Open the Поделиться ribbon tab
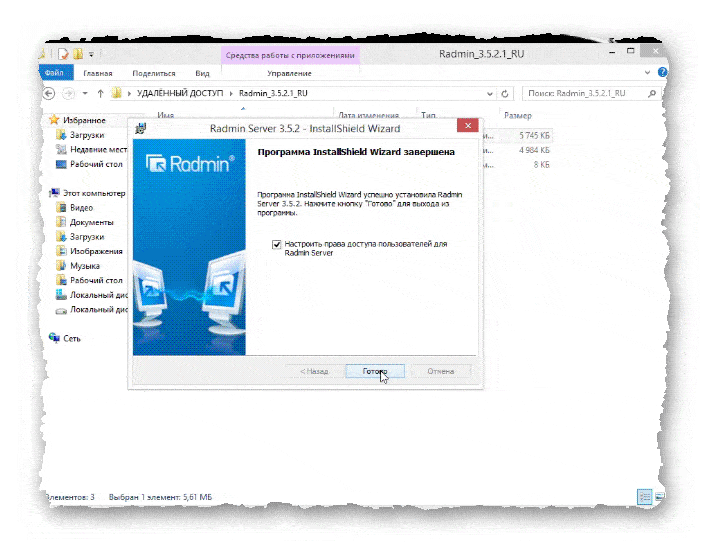Viewport: 704px width, 544px height. click(154, 73)
